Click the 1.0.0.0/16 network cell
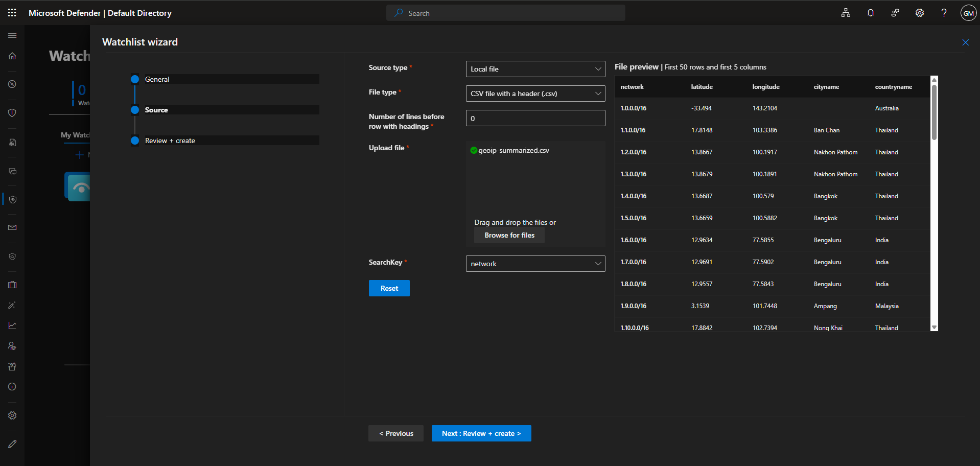This screenshot has width=980, height=466. click(633, 108)
